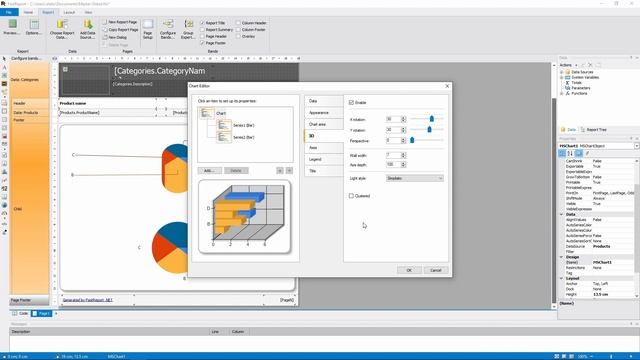640x360 pixels.
Task: Click Cancel in the Chart Editor dialog
Action: [x=436, y=270]
